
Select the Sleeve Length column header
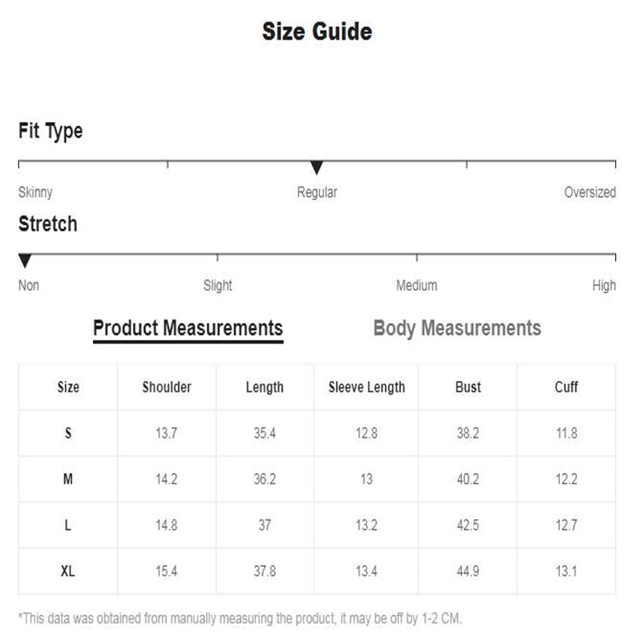tap(366, 387)
